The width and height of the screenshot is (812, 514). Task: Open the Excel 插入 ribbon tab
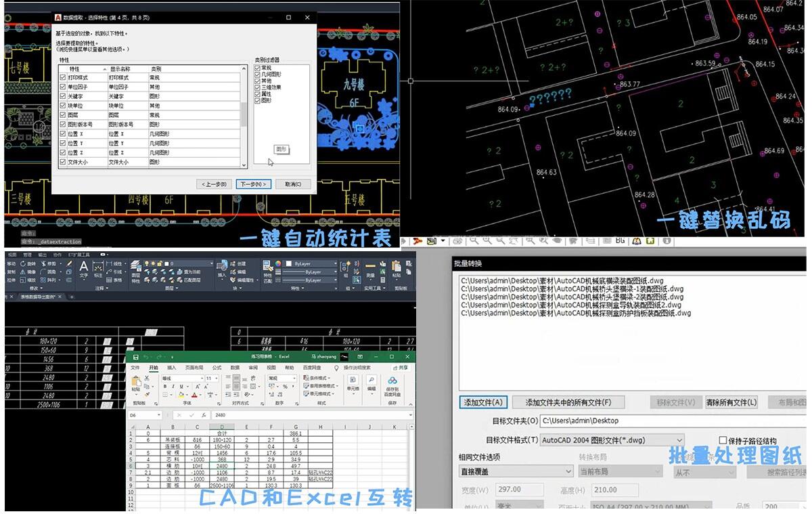(x=171, y=368)
